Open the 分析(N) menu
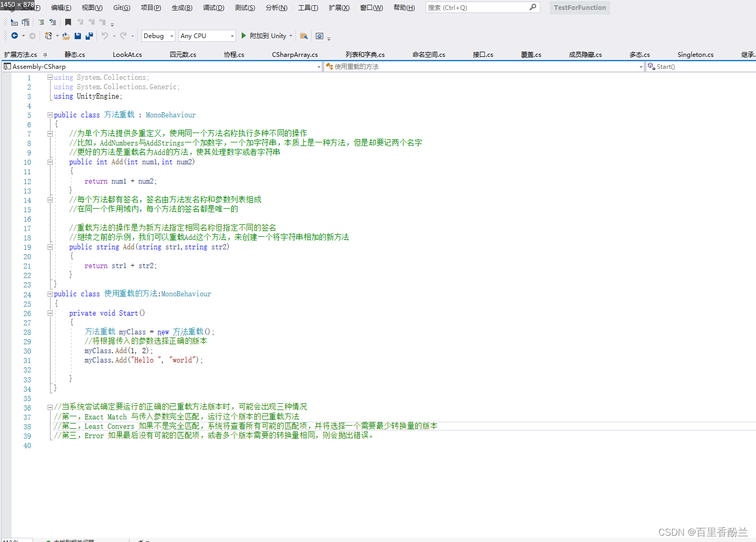The image size is (756, 542). [276, 7]
